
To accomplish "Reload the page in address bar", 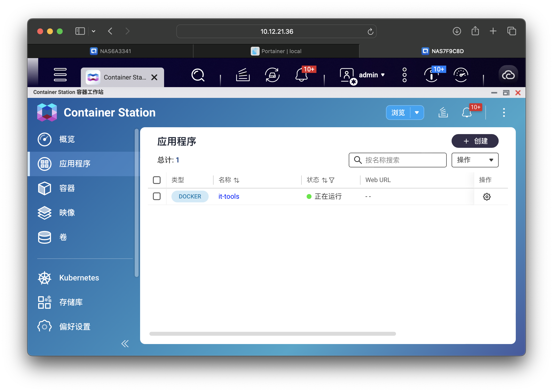I will pyautogui.click(x=370, y=31).
